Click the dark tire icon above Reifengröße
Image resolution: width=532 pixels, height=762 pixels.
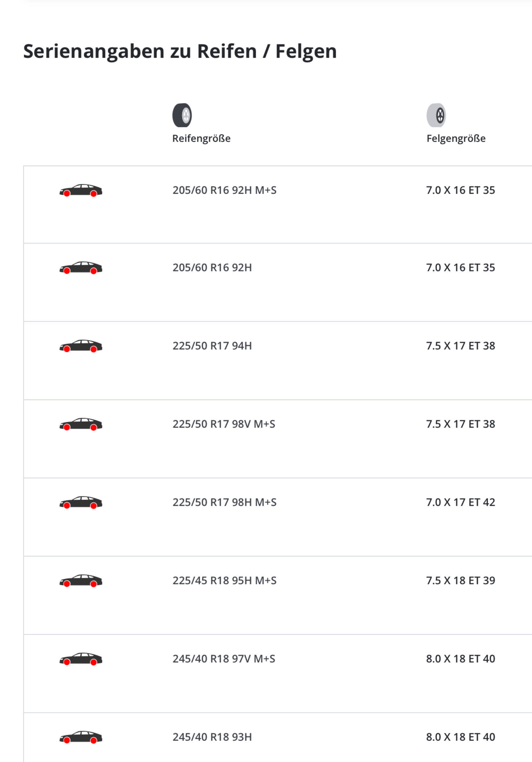point(182,115)
